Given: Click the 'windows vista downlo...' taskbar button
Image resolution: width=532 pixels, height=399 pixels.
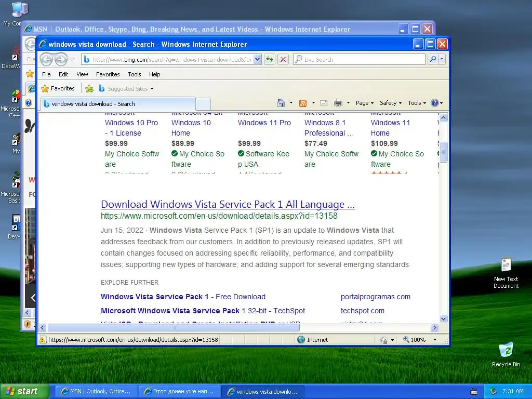Looking at the screenshot, I should [x=263, y=391].
